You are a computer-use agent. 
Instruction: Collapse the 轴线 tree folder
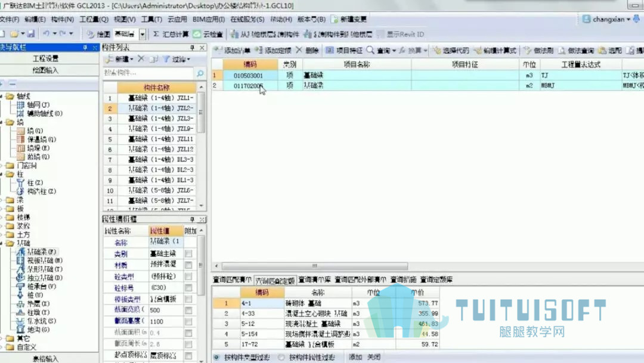pos(2,96)
